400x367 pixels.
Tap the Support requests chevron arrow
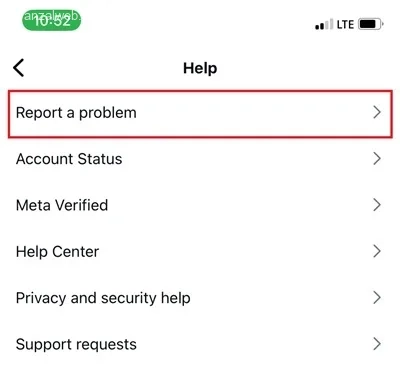(377, 344)
